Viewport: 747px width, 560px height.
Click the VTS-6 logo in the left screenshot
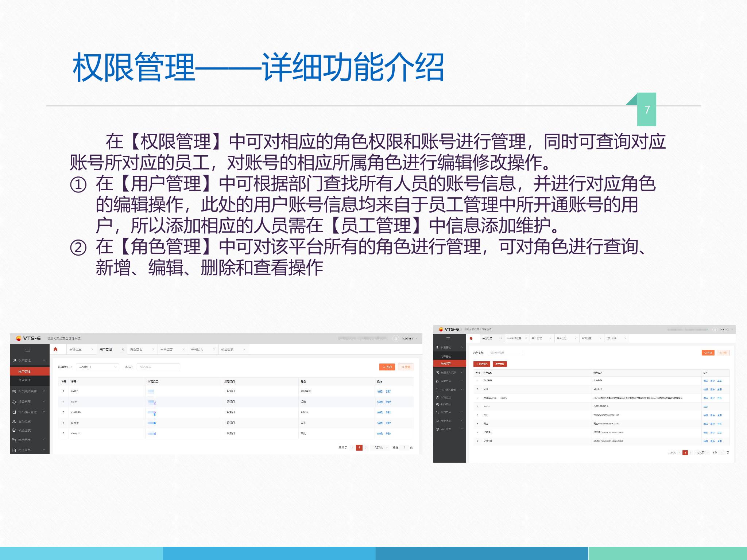pos(28,338)
